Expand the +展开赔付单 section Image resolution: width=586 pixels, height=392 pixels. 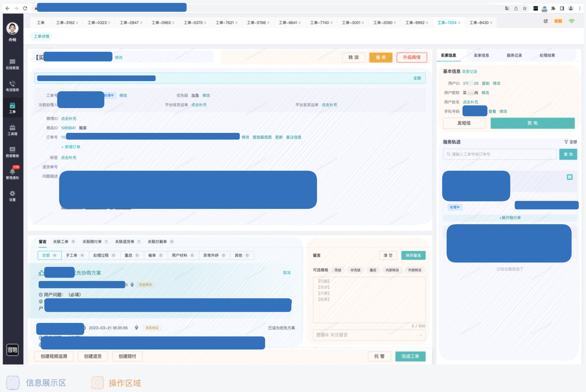(x=510, y=218)
